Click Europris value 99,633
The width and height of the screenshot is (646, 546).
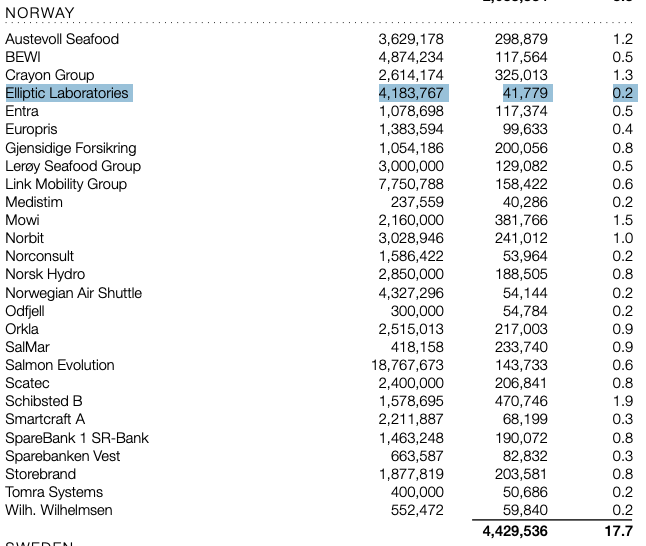(525, 129)
